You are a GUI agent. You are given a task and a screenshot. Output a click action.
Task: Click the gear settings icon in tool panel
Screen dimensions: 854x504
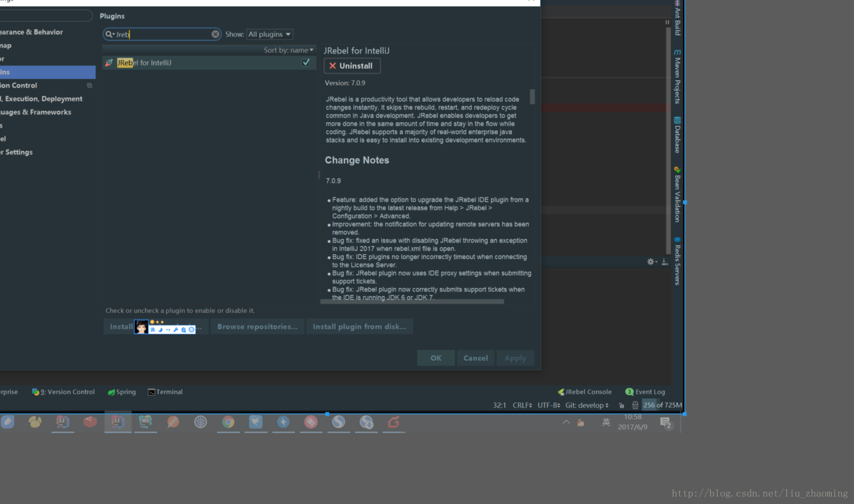(x=651, y=262)
